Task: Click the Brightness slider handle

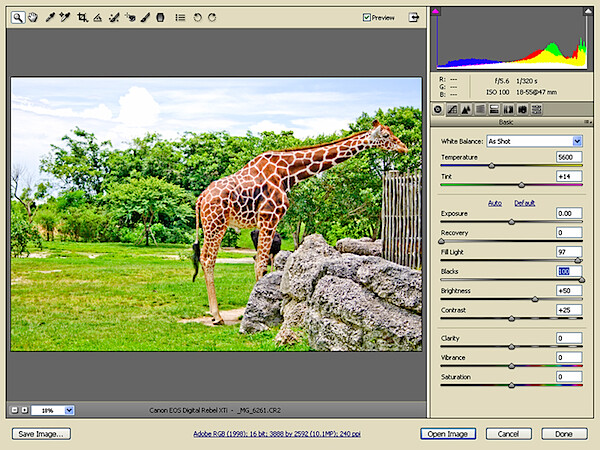Action: 535,299
